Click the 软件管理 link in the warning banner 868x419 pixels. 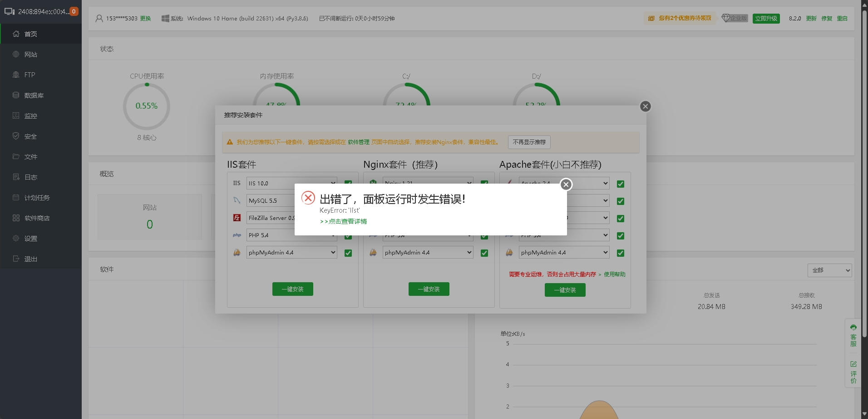coord(359,142)
